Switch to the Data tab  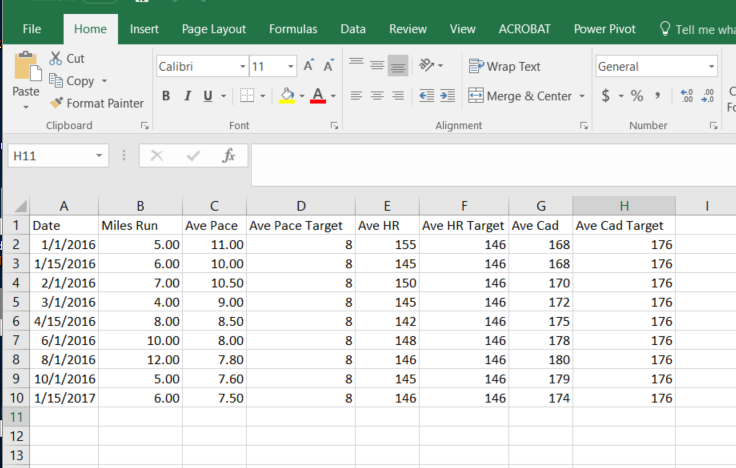[353, 29]
